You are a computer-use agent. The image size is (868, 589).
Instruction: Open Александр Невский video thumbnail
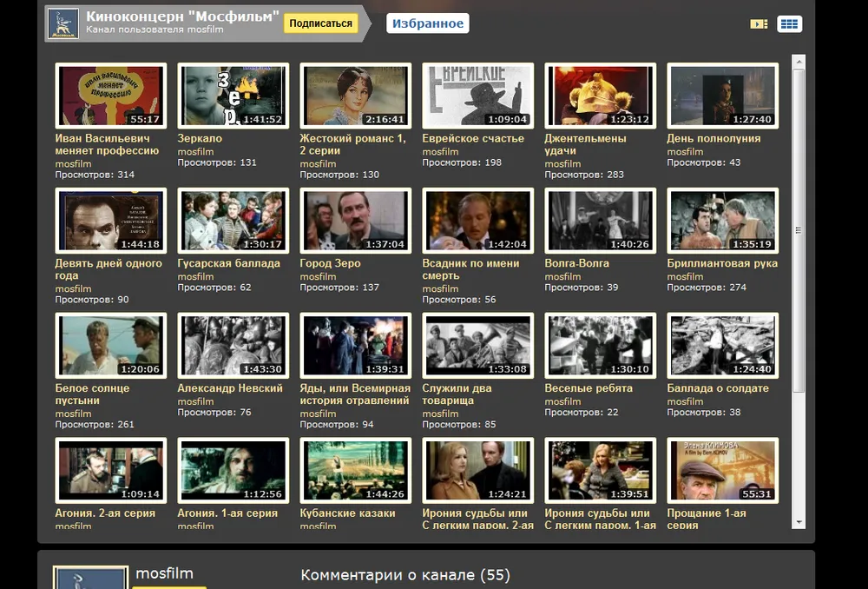click(x=231, y=346)
